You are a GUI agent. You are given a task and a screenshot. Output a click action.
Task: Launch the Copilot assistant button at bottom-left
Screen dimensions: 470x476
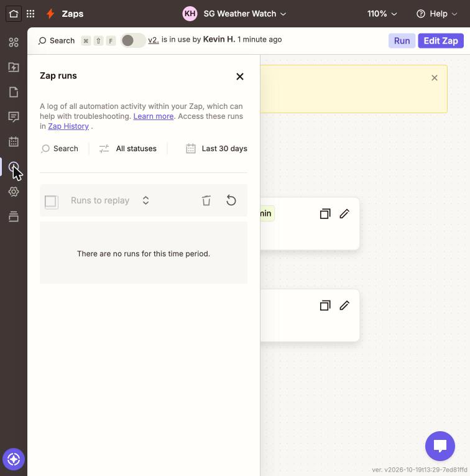coord(14,459)
